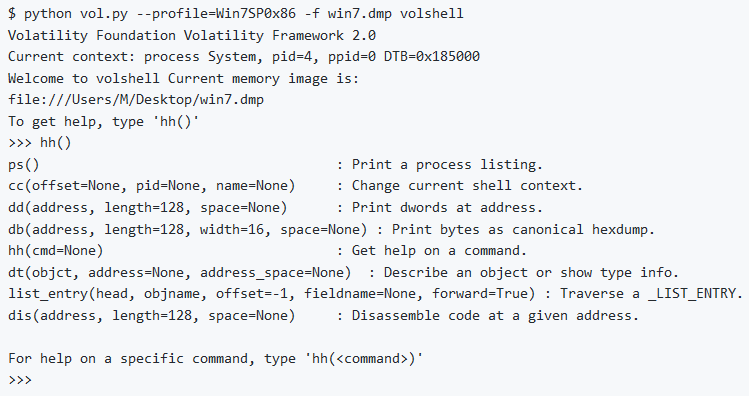Click the ps() command in help list
Image resolution: width=749 pixels, height=396 pixels.
[24, 164]
